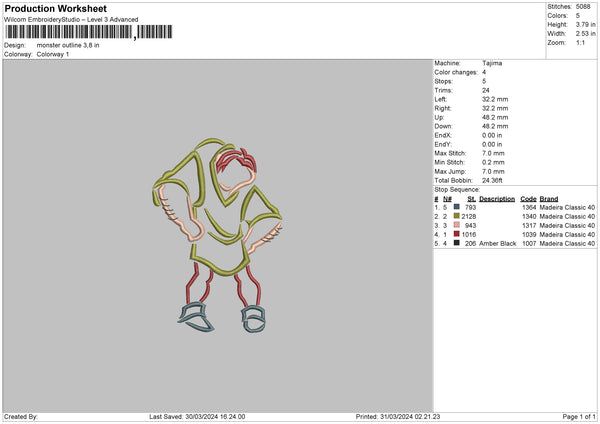Click the pink swatch for code 1317
The image size is (600, 424).
pyautogui.click(x=457, y=225)
